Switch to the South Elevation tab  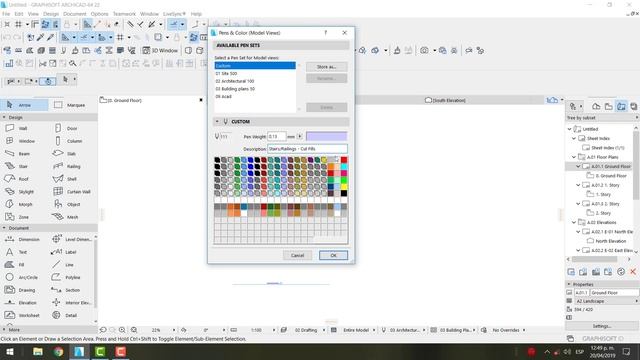coord(445,100)
